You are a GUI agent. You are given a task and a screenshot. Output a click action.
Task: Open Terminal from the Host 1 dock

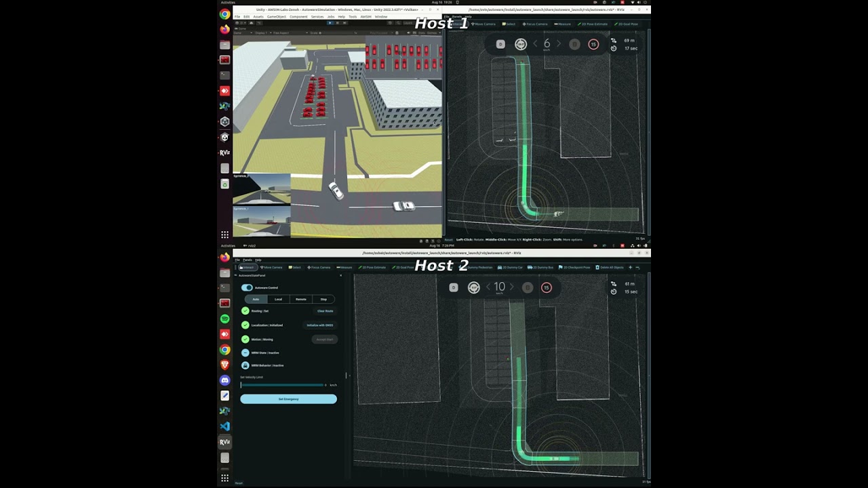224,75
